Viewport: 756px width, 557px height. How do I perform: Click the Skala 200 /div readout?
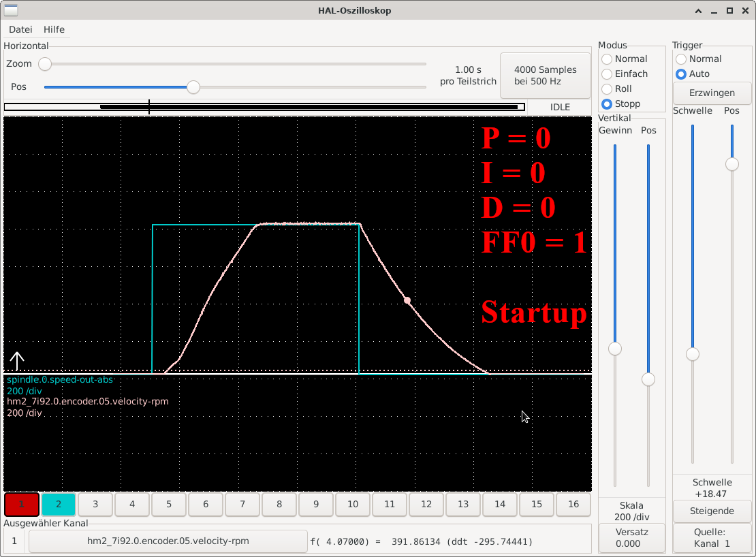click(631, 511)
